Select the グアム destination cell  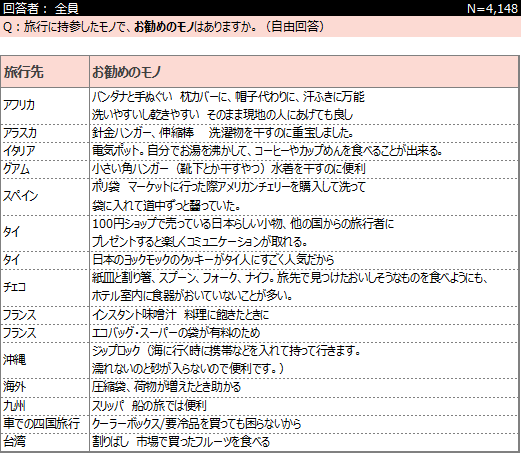click(45, 169)
